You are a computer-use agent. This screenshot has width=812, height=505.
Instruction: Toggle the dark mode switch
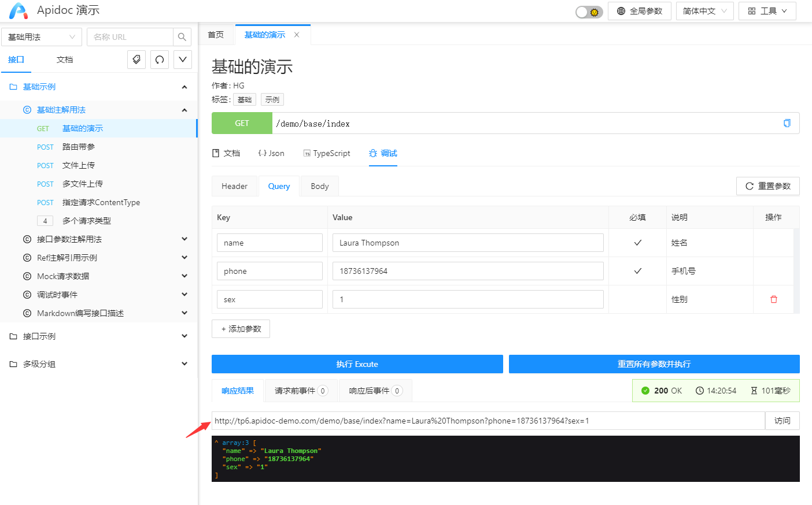click(589, 12)
